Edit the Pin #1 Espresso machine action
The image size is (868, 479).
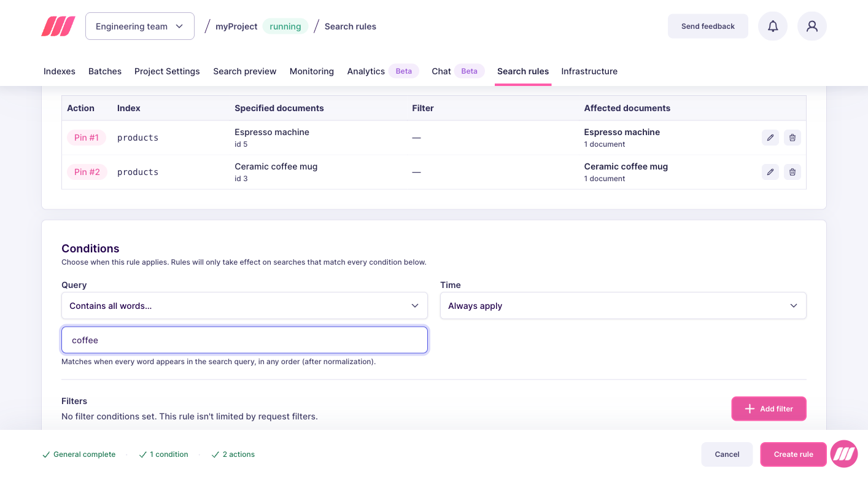(770, 138)
